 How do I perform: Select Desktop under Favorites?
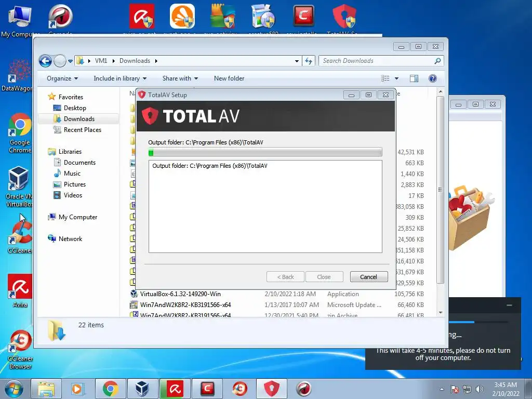coord(75,108)
